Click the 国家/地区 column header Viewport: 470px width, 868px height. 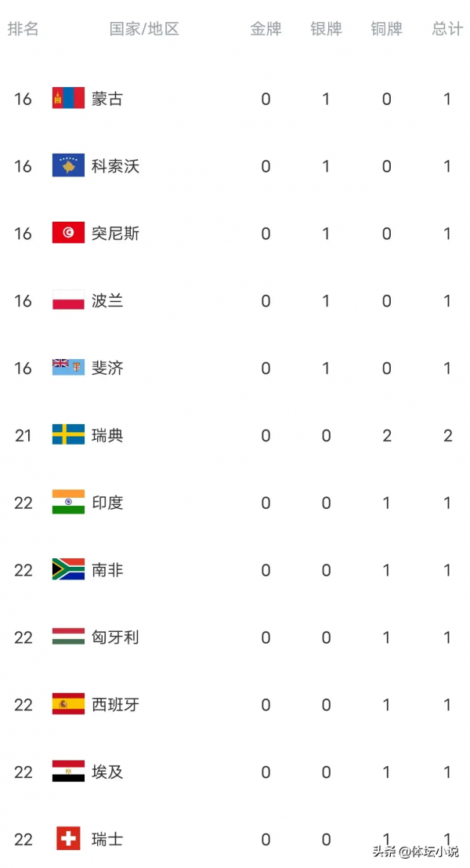click(144, 29)
